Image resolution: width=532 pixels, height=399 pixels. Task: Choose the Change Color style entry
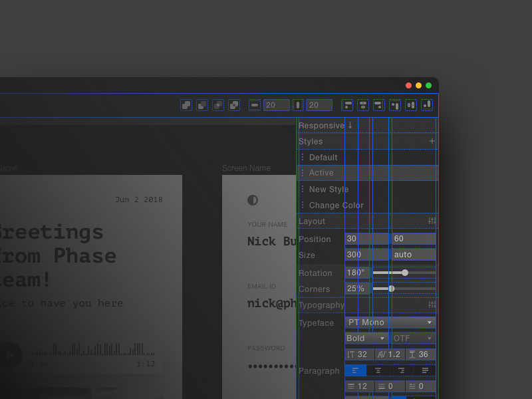click(x=368, y=205)
